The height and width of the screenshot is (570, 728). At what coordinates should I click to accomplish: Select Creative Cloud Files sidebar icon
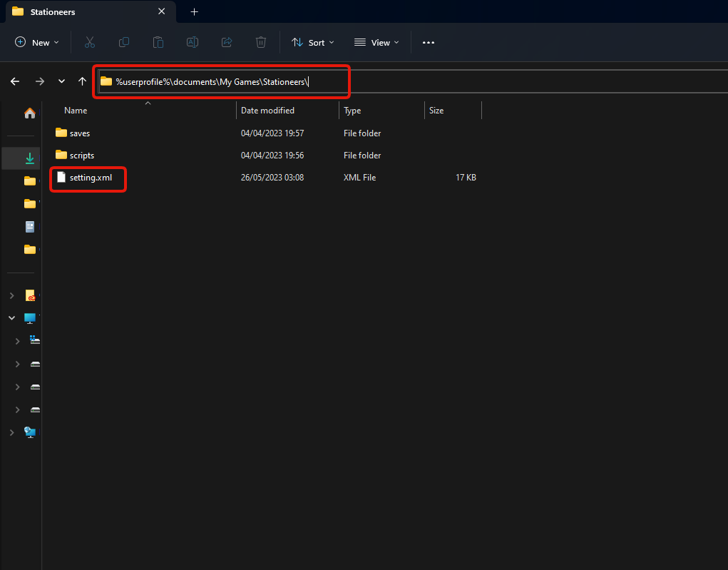click(30, 295)
